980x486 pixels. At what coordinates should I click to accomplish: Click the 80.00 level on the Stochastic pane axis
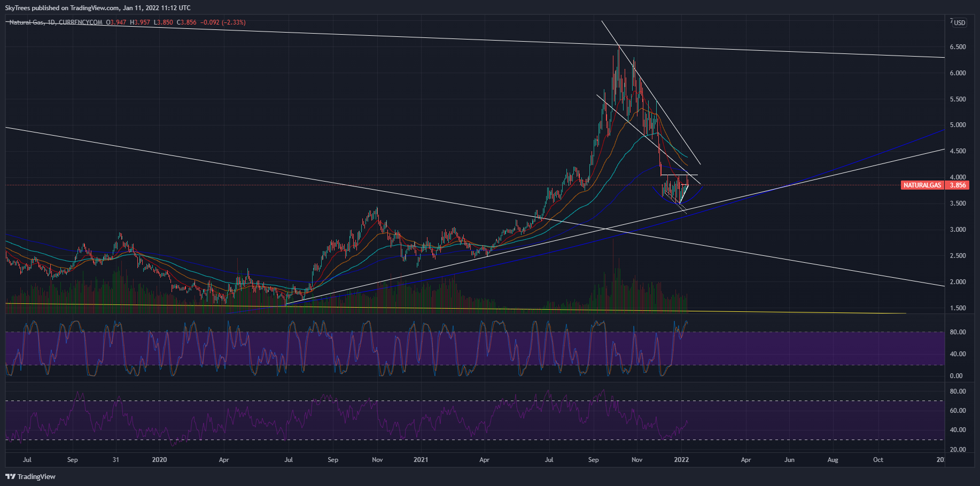click(x=958, y=332)
